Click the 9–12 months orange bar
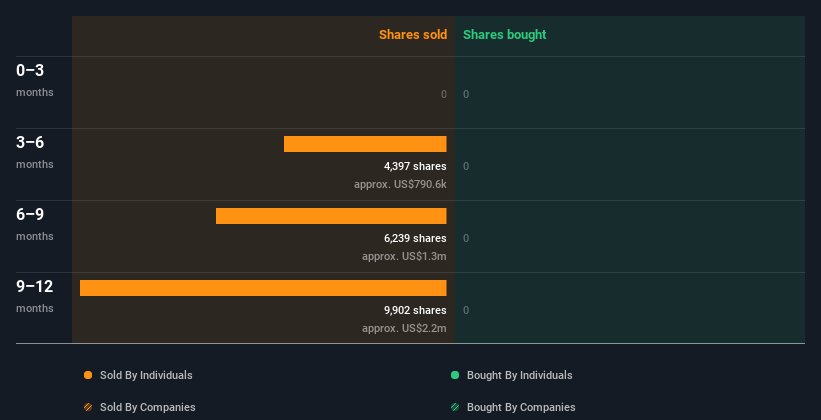The width and height of the screenshot is (821, 420). pos(263,288)
